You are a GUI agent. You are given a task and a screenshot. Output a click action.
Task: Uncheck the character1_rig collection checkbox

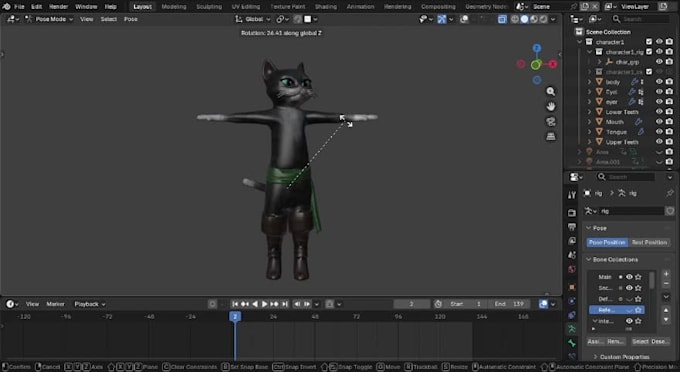tap(649, 52)
